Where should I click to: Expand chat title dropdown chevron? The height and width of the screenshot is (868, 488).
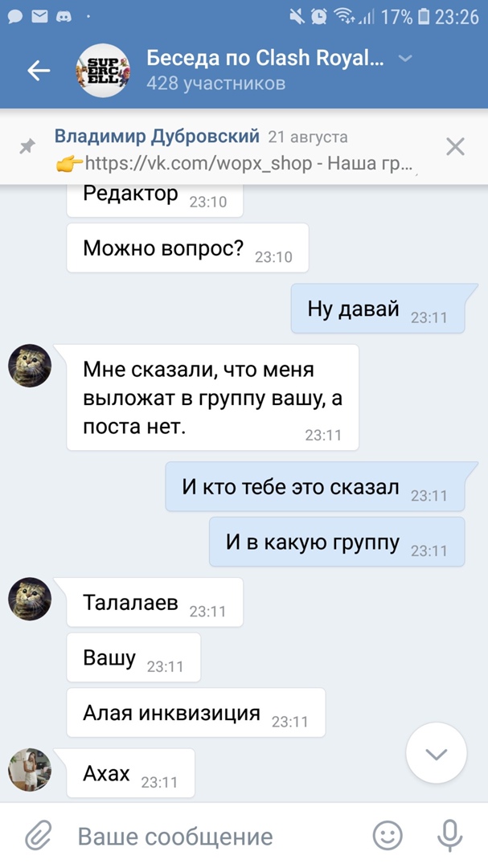405,58
